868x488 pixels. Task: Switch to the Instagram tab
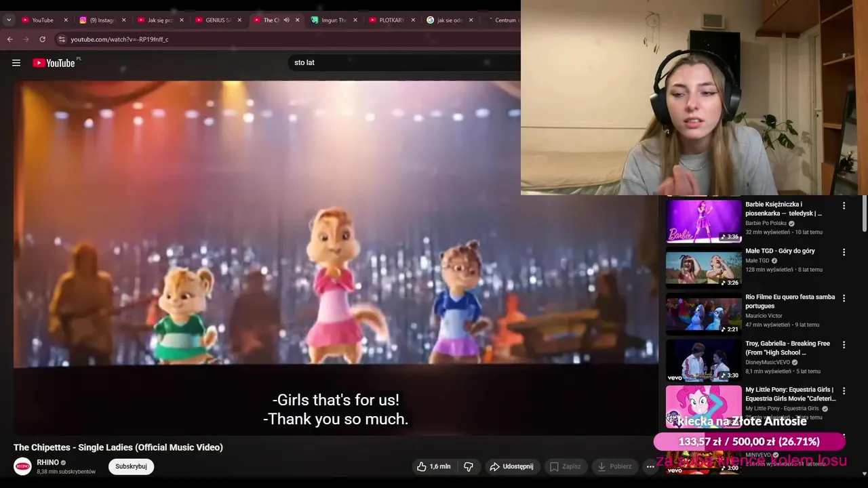[x=102, y=20]
